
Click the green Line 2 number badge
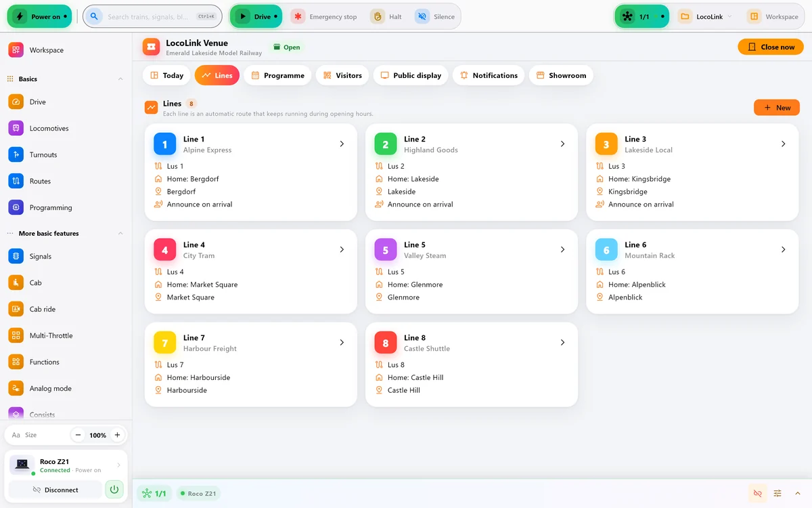(386, 144)
